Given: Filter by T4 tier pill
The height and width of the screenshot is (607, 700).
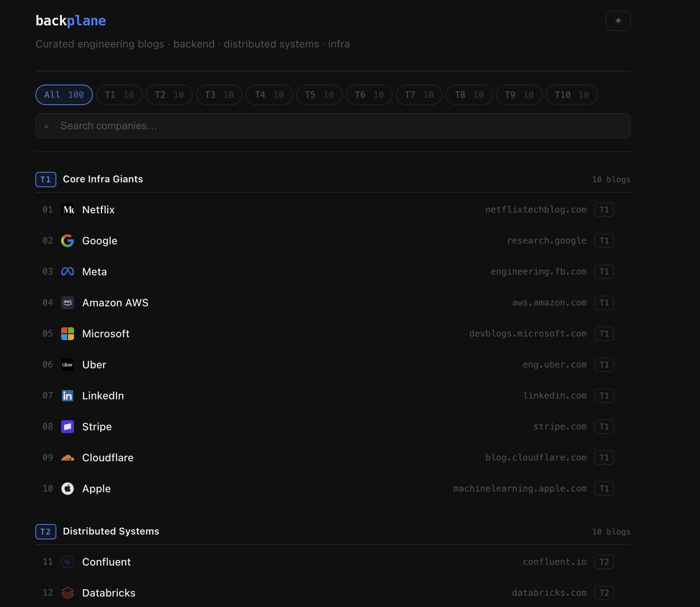Looking at the screenshot, I should [x=269, y=95].
